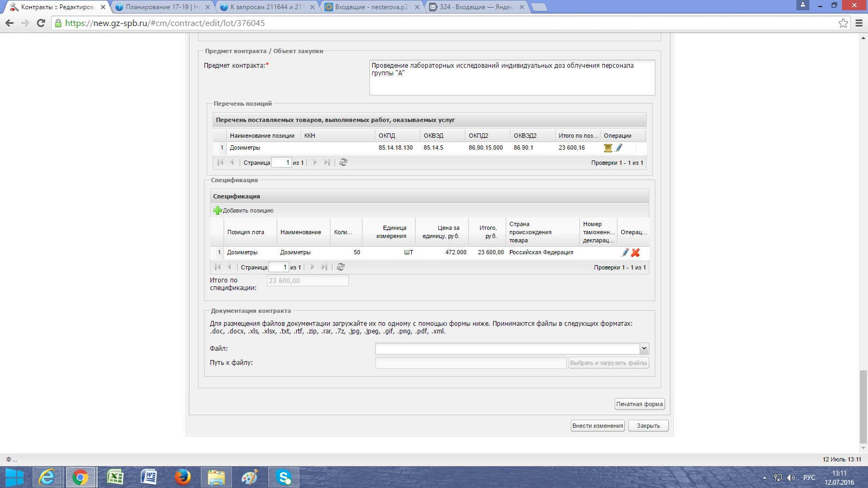This screenshot has height=488, width=868.
Task: Click the Итого по спецификации field
Action: coord(308,280)
